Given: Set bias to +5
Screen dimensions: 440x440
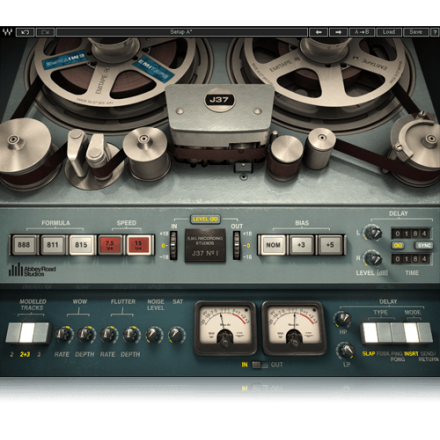Looking at the screenshot, I should [330, 245].
